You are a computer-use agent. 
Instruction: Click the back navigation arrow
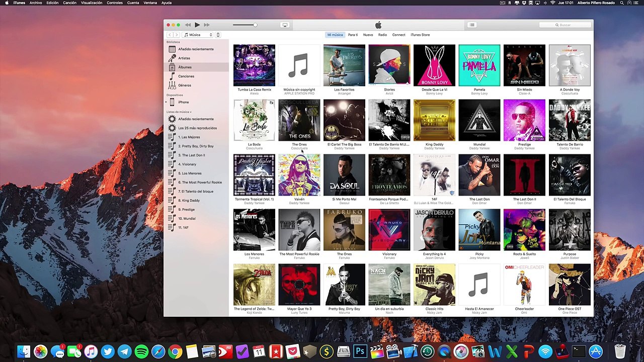coord(170,35)
